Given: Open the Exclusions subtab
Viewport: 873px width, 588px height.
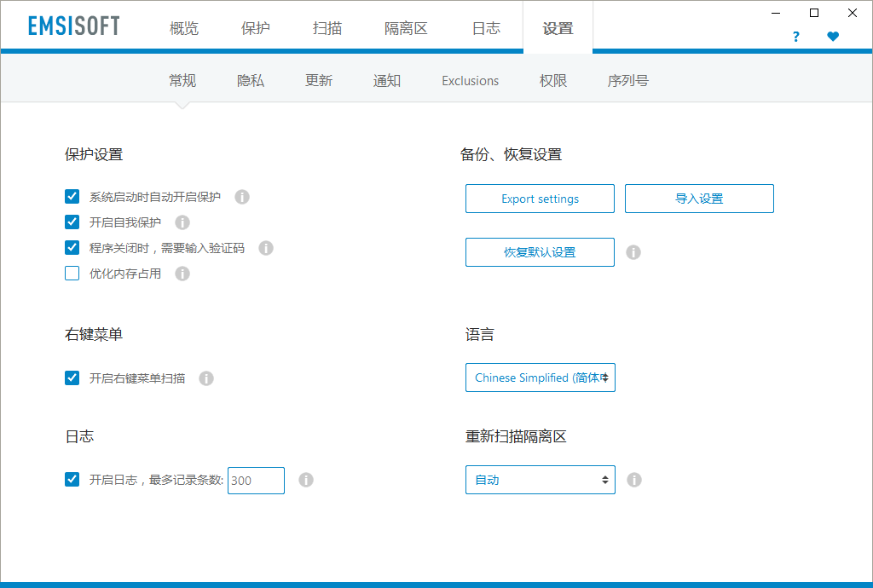Looking at the screenshot, I should 471,81.
